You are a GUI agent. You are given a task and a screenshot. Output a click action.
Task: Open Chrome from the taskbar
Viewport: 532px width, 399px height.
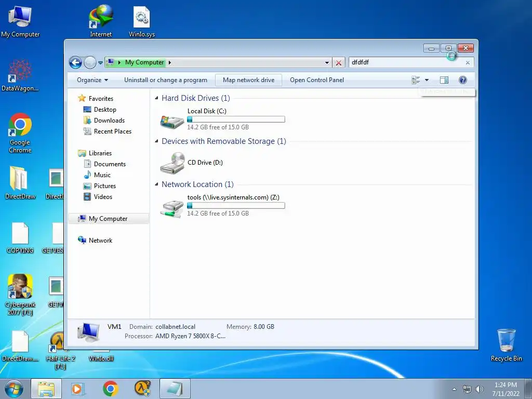click(x=111, y=389)
